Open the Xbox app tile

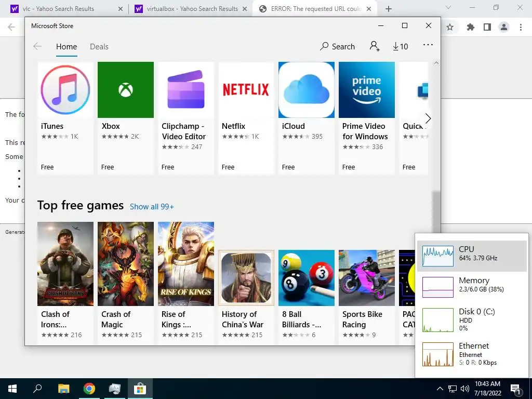coord(126,118)
